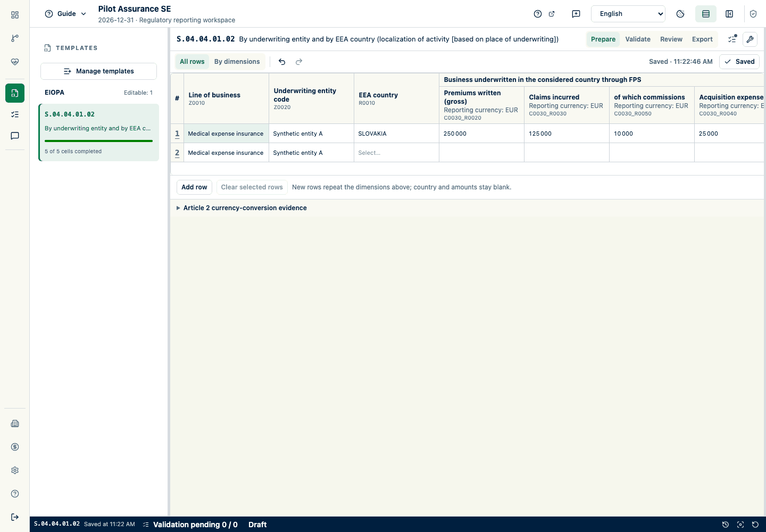Screen dimensions: 766x532
Task: Click the log out icon
Action: point(15,517)
